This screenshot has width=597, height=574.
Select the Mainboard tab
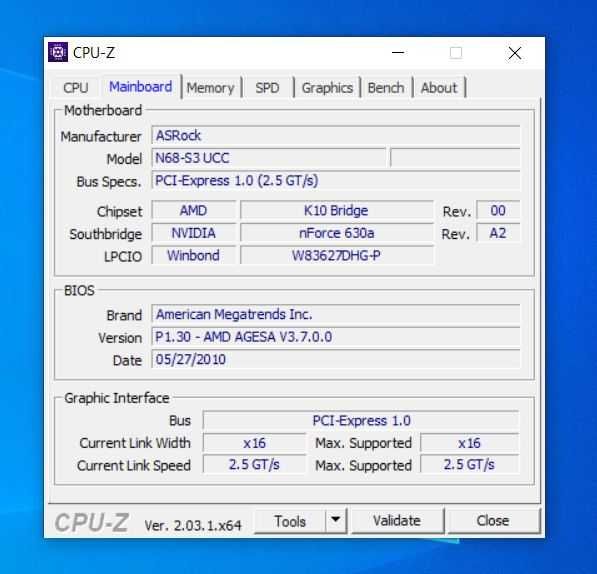[x=140, y=87]
